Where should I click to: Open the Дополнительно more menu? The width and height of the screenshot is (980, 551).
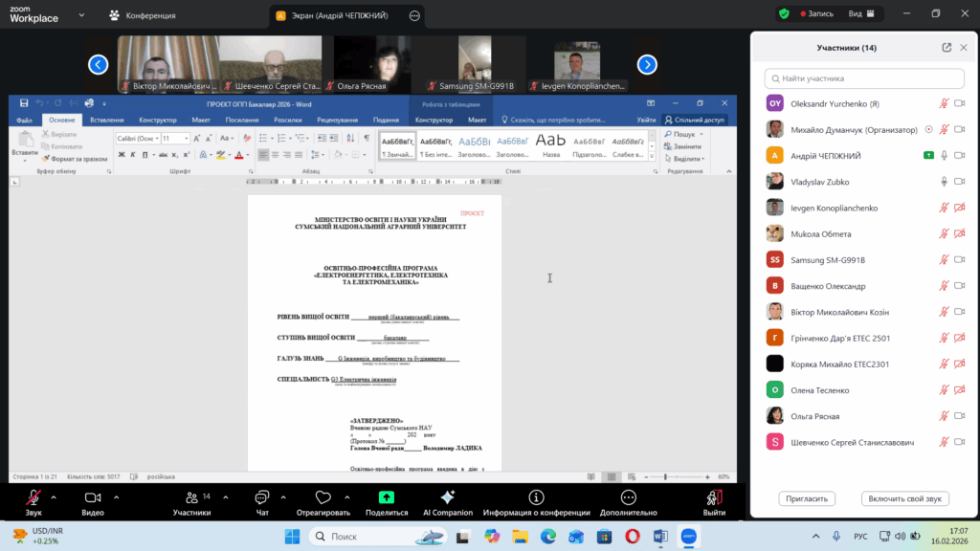(x=626, y=502)
